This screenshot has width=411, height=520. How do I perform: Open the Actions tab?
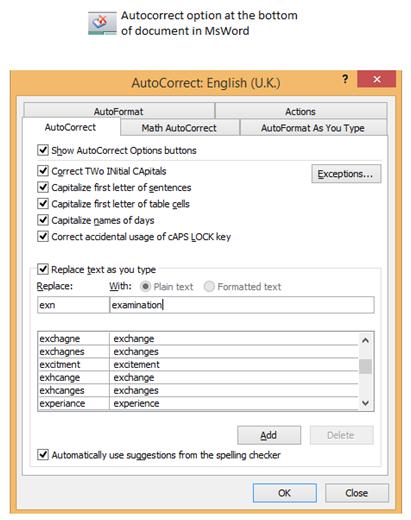[x=301, y=111]
